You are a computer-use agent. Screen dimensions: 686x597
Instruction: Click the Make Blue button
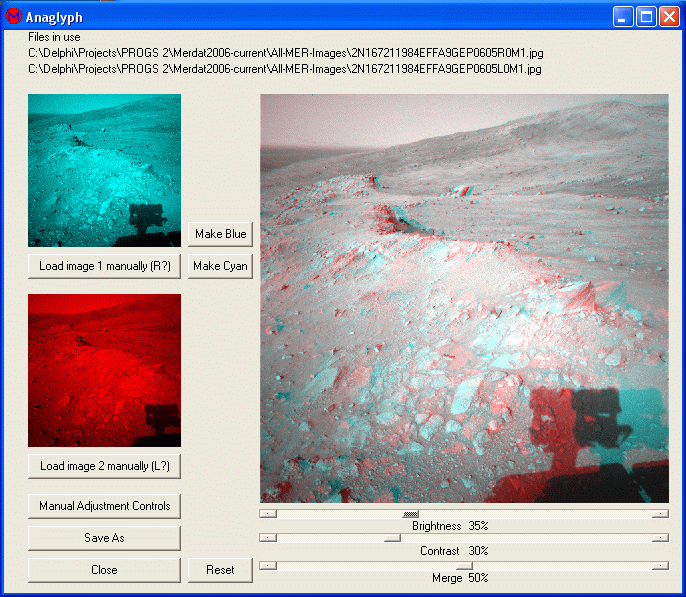point(220,234)
